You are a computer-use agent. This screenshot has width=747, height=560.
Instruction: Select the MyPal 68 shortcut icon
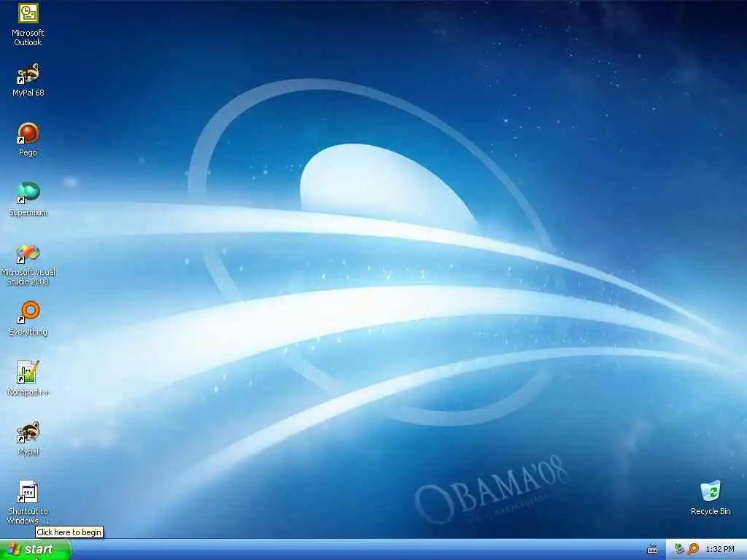coord(28,74)
